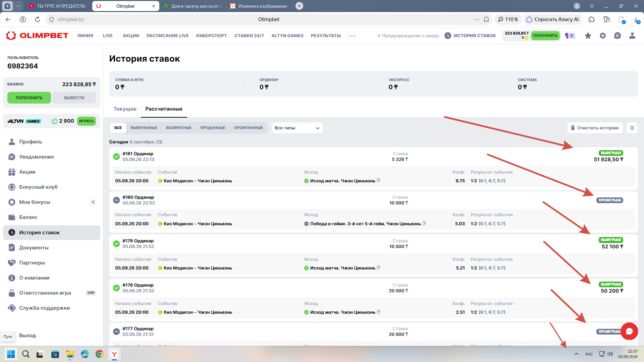
Task: Open red support chat bubble
Action: coord(629,331)
